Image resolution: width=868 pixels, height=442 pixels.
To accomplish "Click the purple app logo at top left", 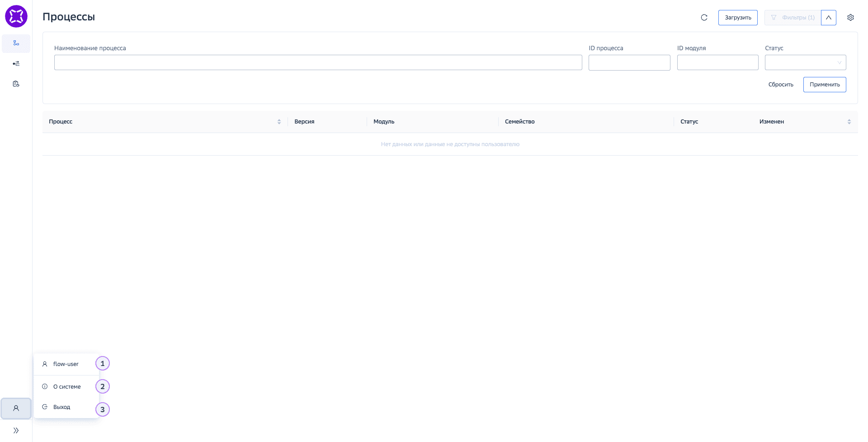I will coord(16,16).
